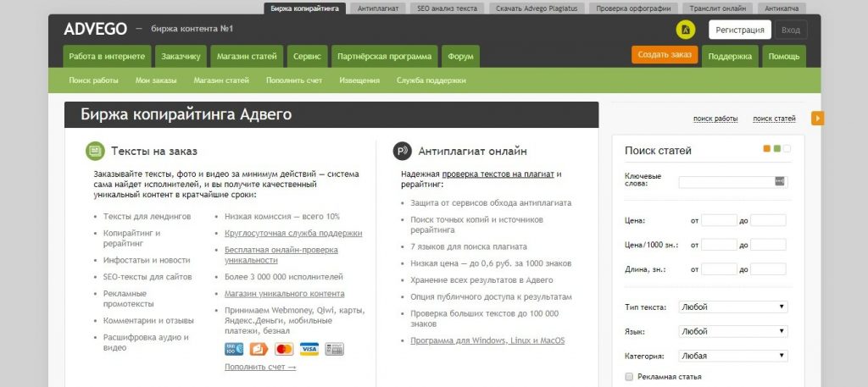Open the 'Антиплагиат' top tab
The image size is (868, 387).
377,8
